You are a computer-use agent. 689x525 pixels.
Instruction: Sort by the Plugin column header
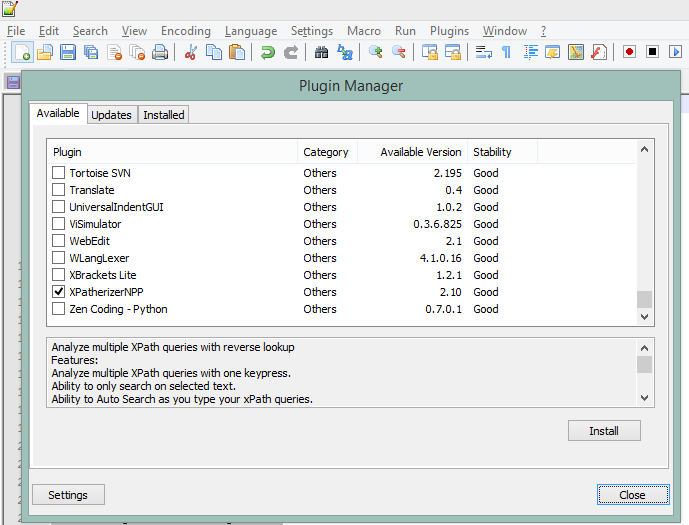pos(172,152)
